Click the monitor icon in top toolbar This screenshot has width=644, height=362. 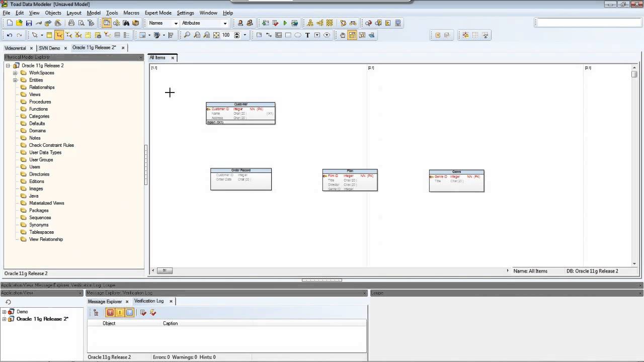tap(398, 23)
